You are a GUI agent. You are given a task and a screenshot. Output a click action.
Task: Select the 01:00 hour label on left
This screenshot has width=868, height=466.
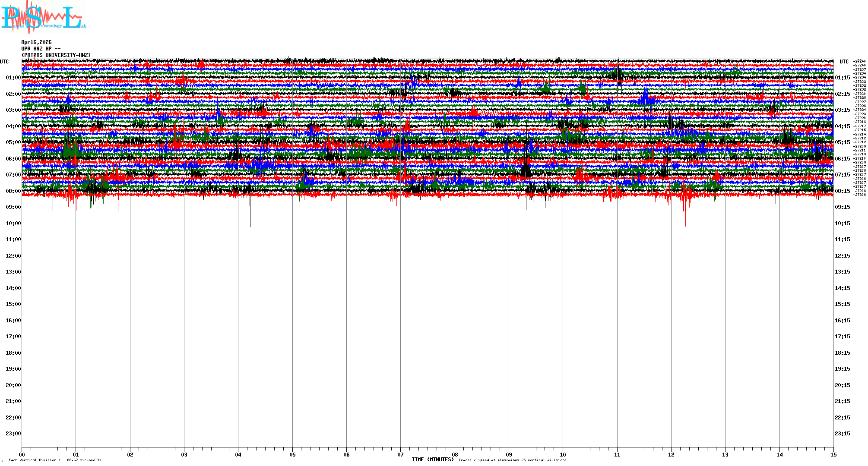13,78
